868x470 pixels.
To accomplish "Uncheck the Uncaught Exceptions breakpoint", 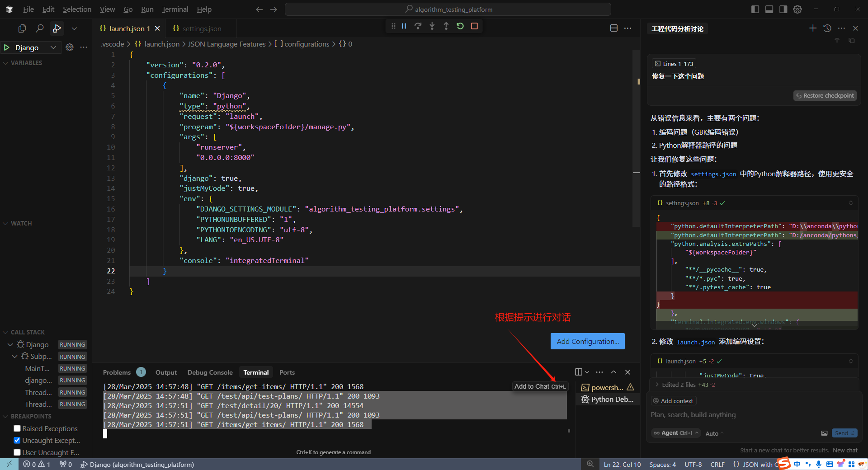I will [17, 440].
